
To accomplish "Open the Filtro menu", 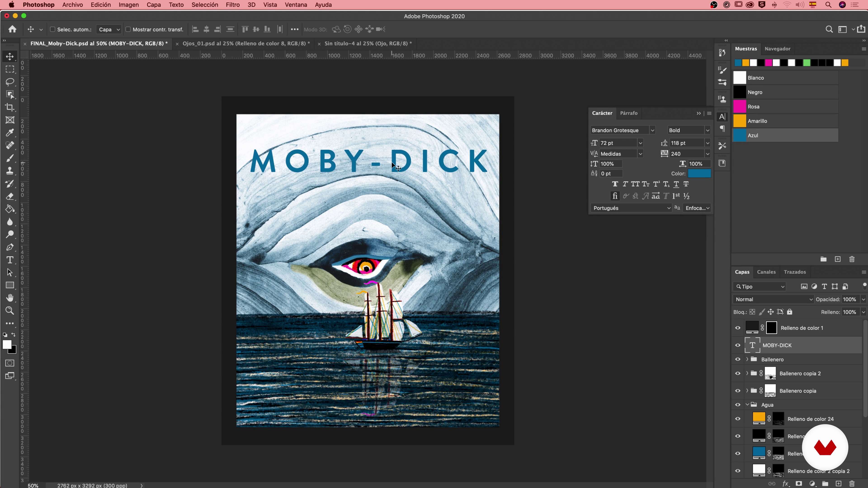I will pyautogui.click(x=233, y=5).
